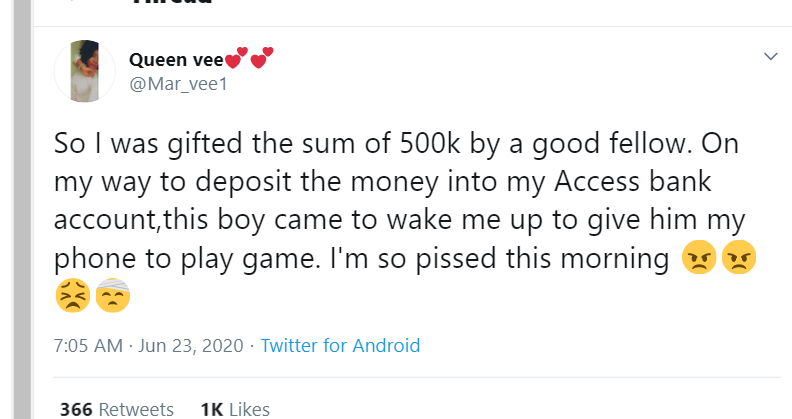Click the first angry face emoji

(697, 260)
